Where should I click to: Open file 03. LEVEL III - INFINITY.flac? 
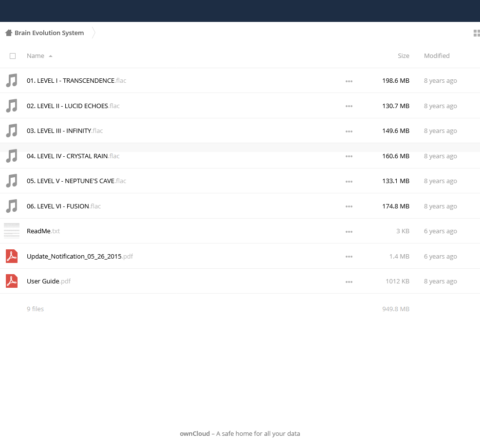coord(65,131)
